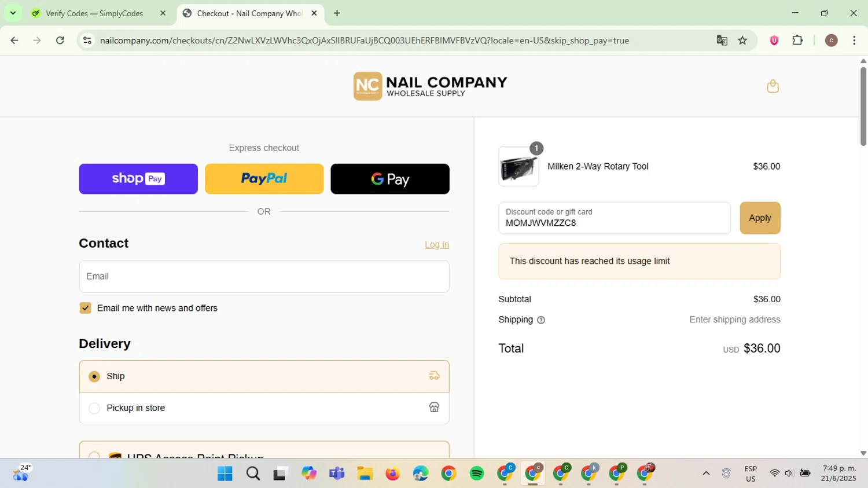Viewport: 868px width, 488px height.
Task: Open Chrome profile avatar C
Action: [x=832, y=41]
